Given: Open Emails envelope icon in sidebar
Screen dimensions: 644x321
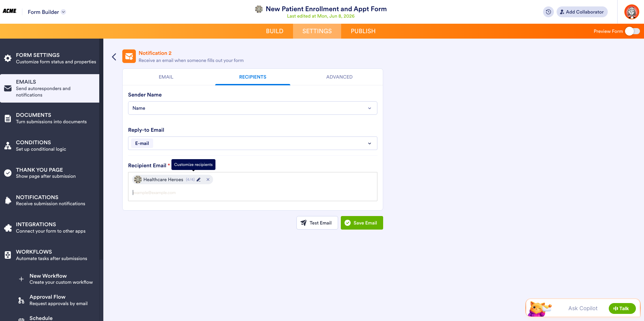Looking at the screenshot, I should point(8,88).
